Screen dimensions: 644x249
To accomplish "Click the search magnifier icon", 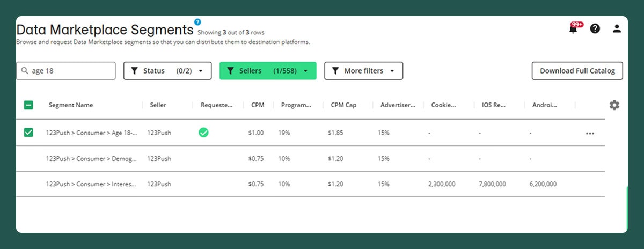I will (25, 71).
